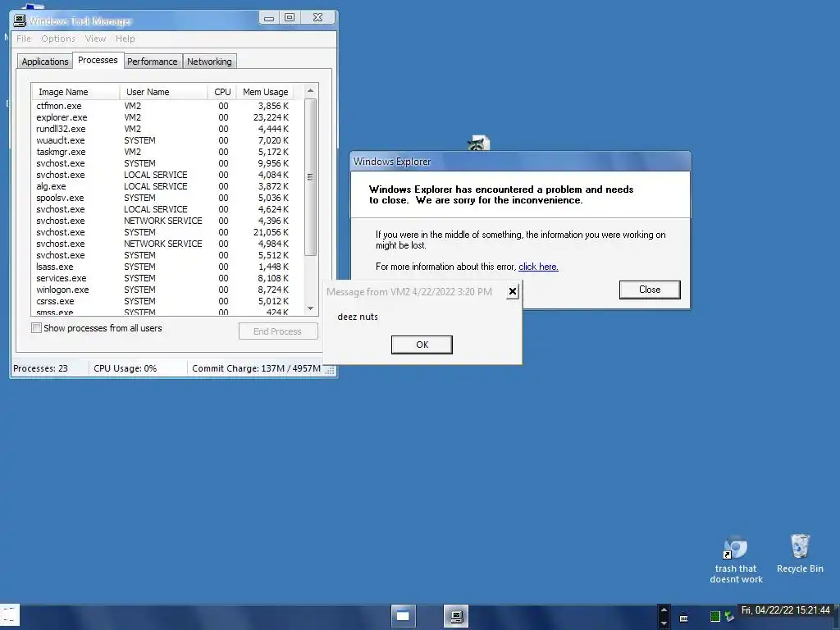This screenshot has height=630, width=840.
Task: Click 'CPU Usage: 0%' in status bar
Action: coord(126,368)
